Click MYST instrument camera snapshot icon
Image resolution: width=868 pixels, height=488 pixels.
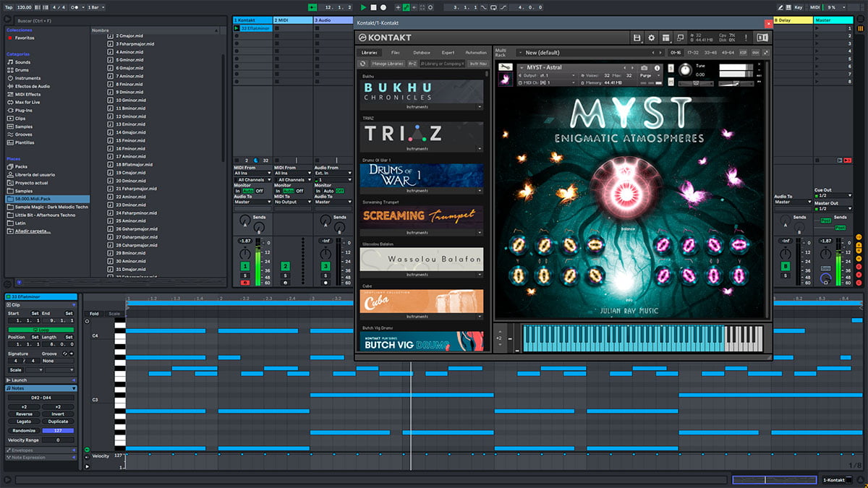(644, 68)
